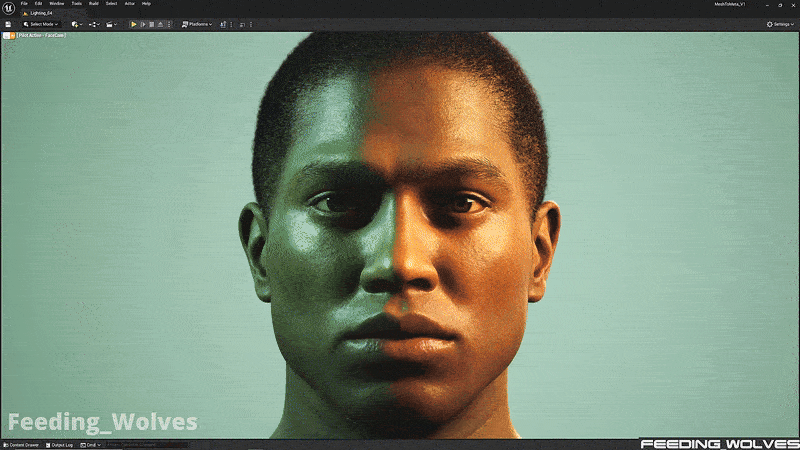
Task: Minimize the Unreal Editor window
Action: click(767, 5)
